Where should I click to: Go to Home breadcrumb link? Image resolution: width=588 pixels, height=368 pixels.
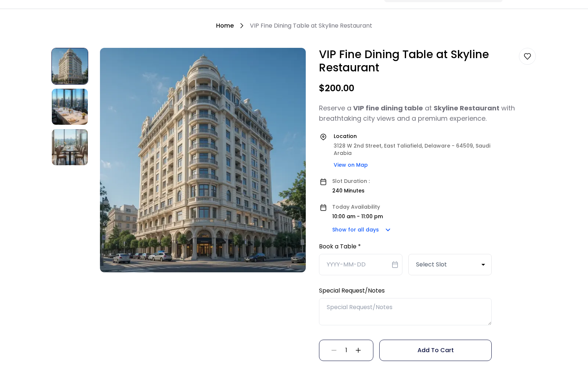[x=225, y=26]
